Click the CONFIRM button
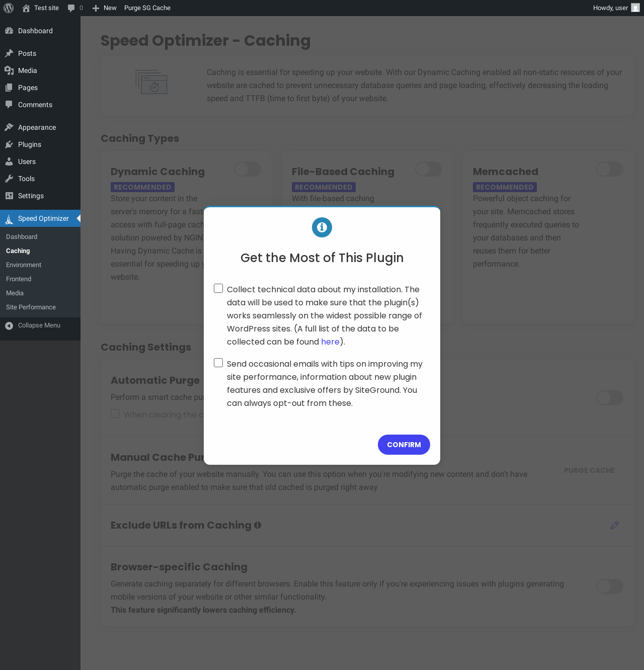Screen dimensions: 644x670 [x=404, y=445]
